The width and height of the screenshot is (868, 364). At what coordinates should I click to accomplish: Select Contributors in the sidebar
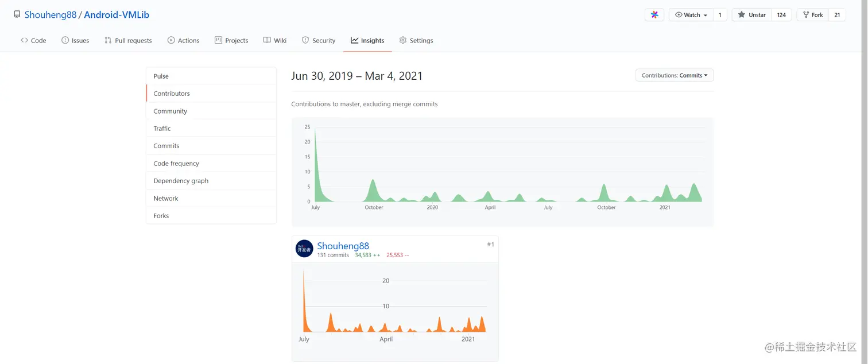point(211,94)
